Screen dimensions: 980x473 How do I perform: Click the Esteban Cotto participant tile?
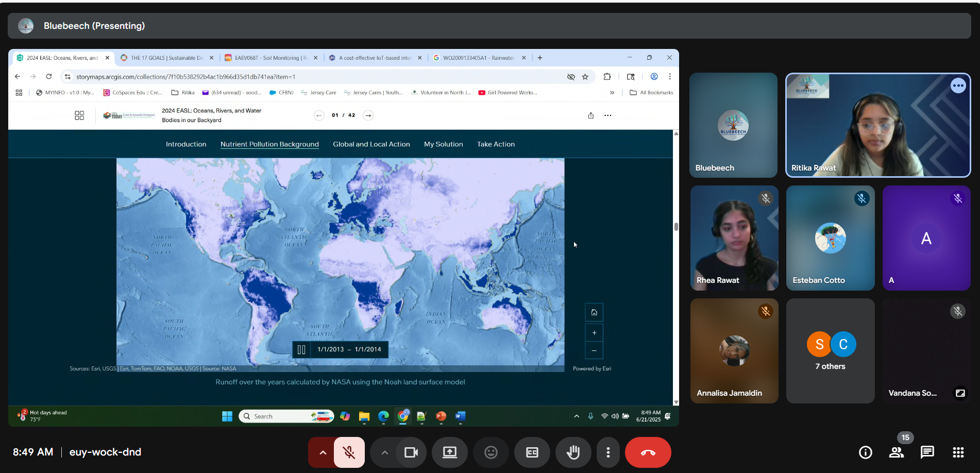tap(830, 238)
